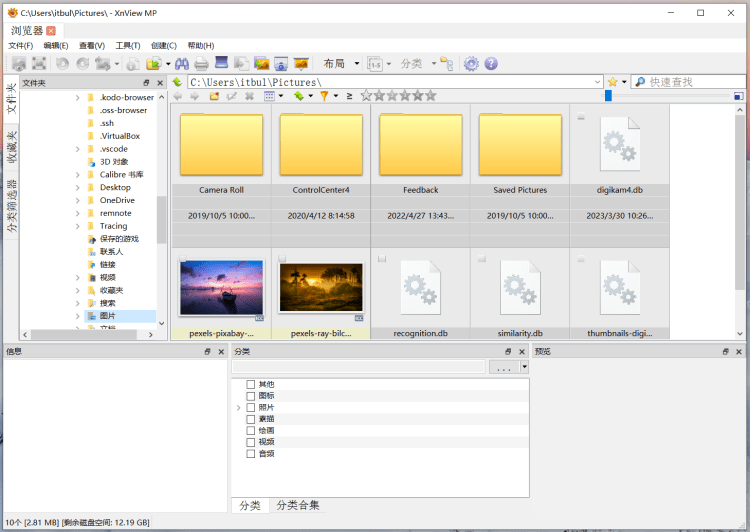Screen dimensions: 750x532
Task: Open the screen Capture tool icon
Action: click(281, 64)
